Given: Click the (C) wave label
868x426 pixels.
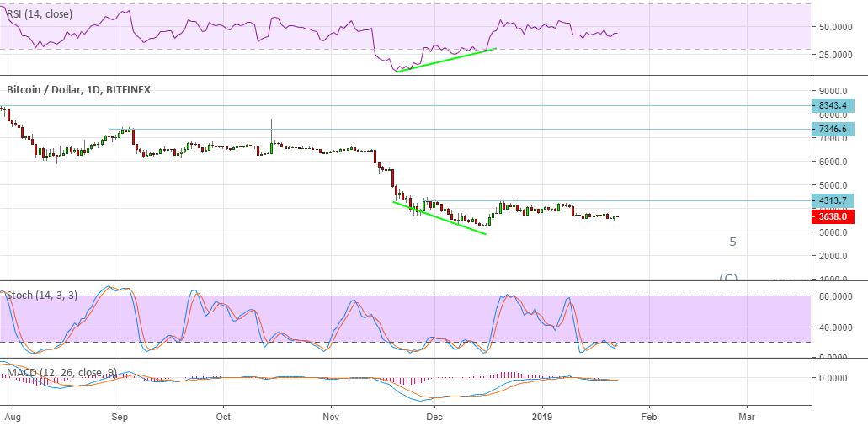Looking at the screenshot, I should [x=728, y=277].
